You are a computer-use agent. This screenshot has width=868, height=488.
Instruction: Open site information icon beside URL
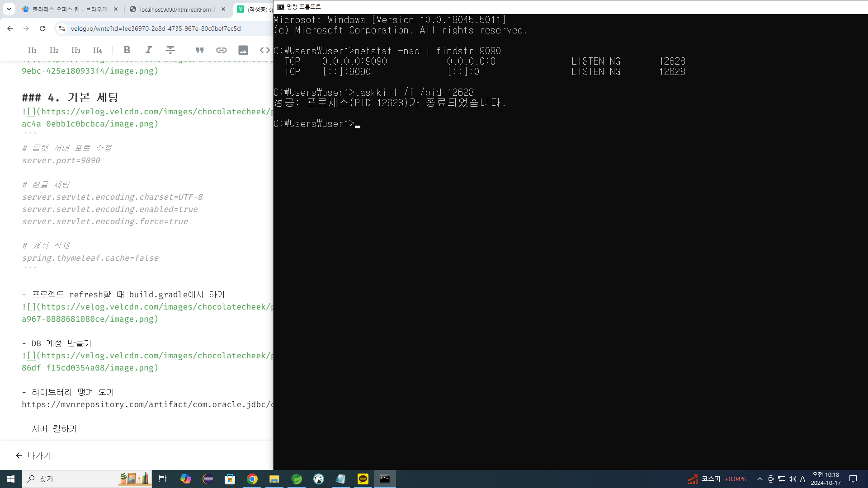coord(62,28)
